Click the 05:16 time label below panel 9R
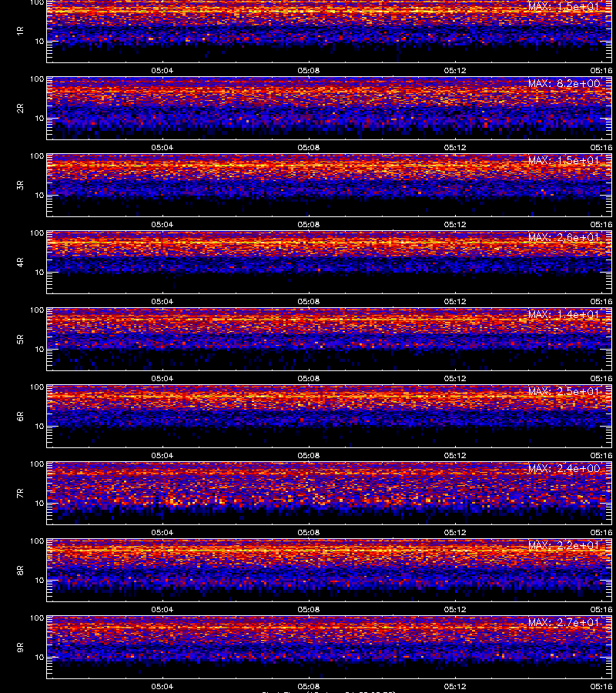 point(601,686)
